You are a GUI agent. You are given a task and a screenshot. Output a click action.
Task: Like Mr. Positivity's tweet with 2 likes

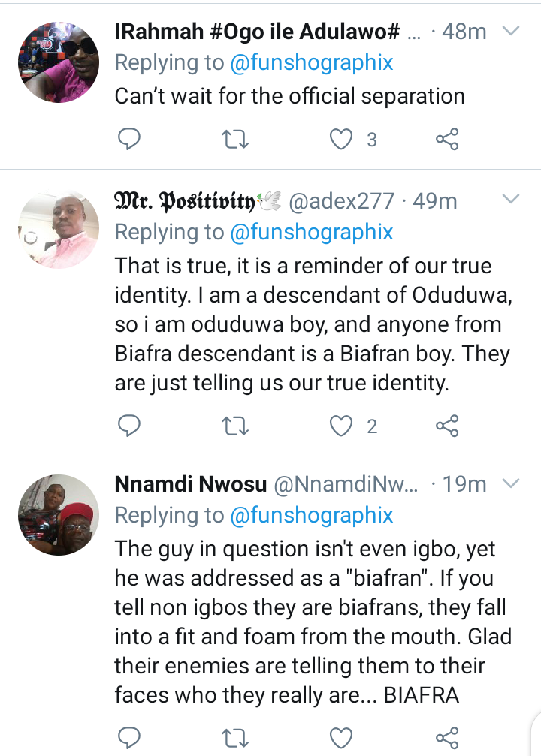(x=340, y=426)
